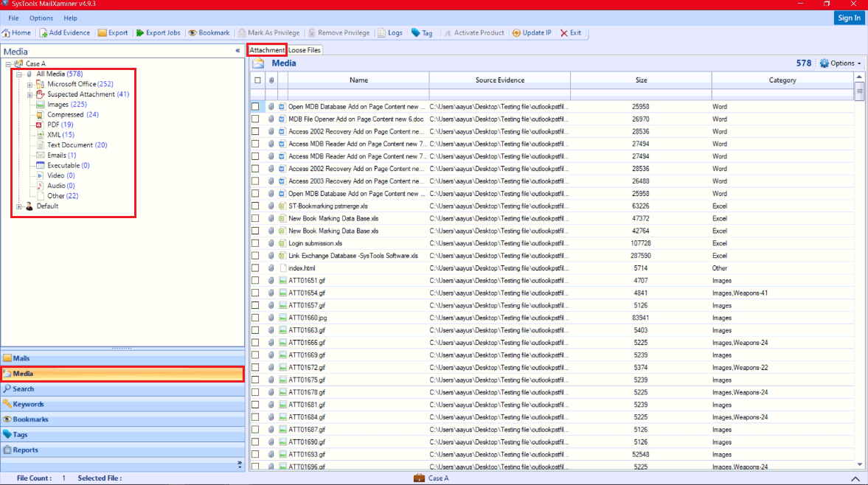Click the Tag toolbar icon
Image resolution: width=868 pixels, height=485 pixels.
[x=416, y=33]
